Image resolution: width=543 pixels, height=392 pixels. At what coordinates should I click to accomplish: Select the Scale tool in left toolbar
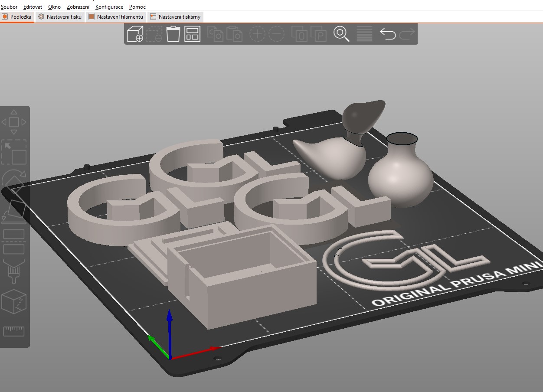(14, 152)
